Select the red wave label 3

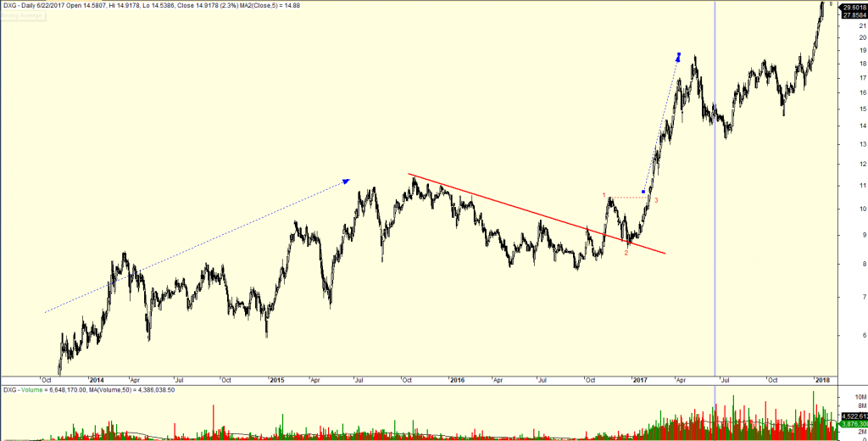tap(656, 200)
